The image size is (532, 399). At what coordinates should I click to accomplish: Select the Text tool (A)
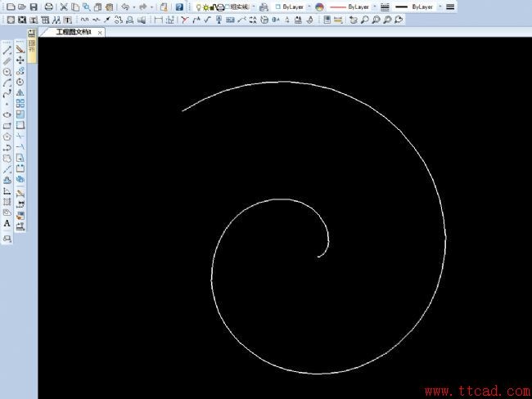[x=7, y=223]
